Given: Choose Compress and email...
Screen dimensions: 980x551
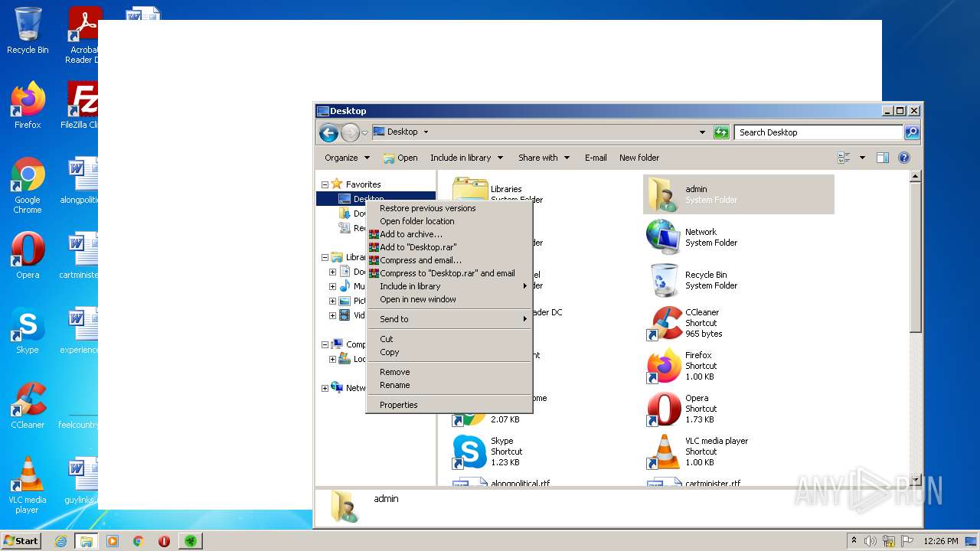Looking at the screenshot, I should (449, 260).
